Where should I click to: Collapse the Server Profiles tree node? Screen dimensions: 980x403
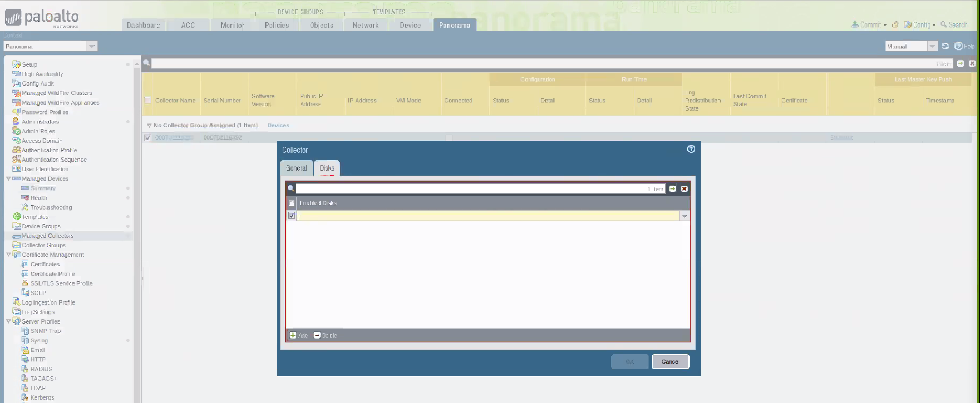[x=8, y=321]
